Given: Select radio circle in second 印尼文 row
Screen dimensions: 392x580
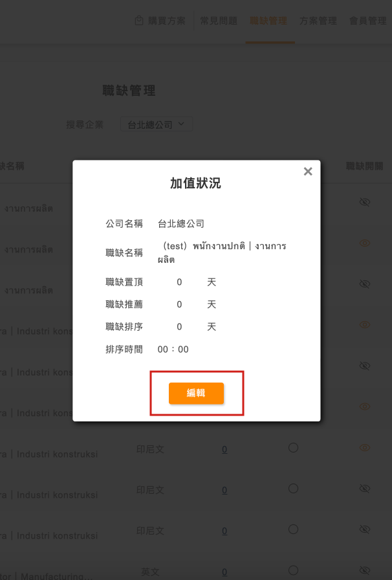Looking at the screenshot, I should click(293, 489).
